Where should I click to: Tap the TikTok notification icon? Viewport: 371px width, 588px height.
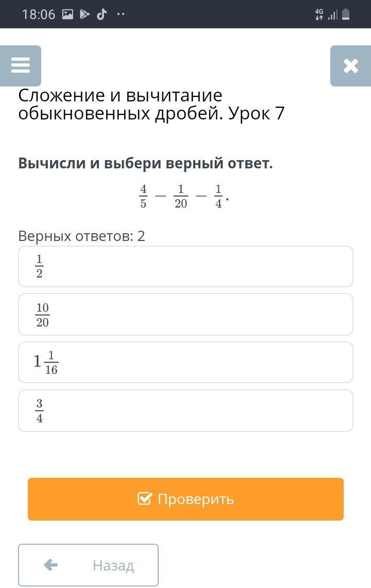[102, 14]
